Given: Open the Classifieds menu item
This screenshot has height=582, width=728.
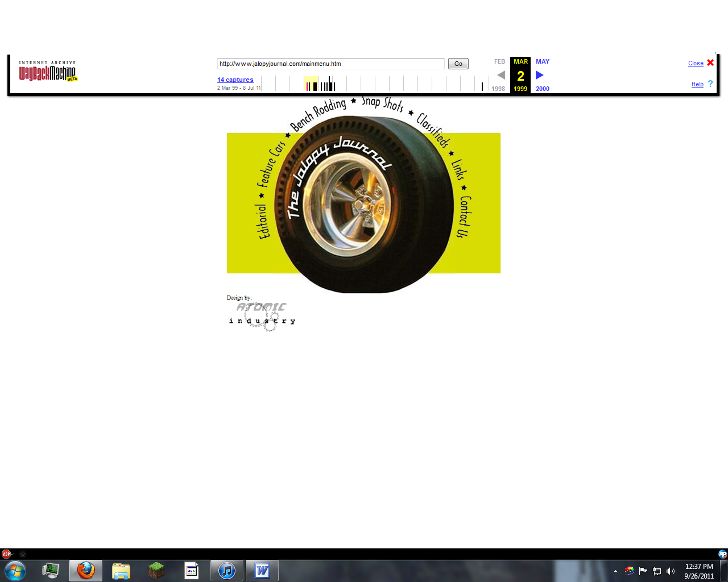Looking at the screenshot, I should coord(433,130).
